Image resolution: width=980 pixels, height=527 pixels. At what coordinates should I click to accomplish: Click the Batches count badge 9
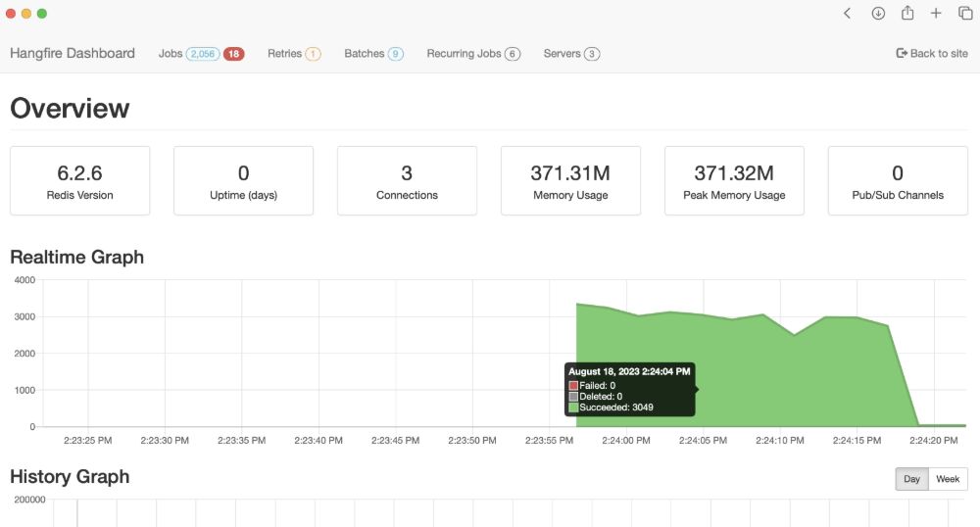pos(396,54)
